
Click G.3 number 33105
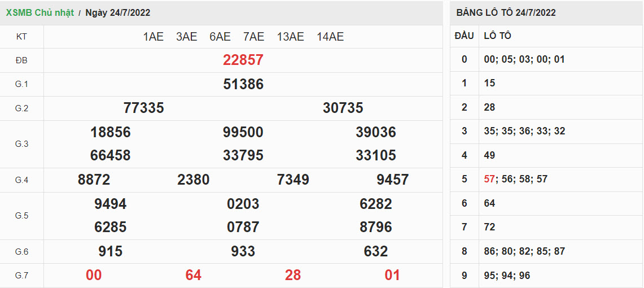375,155
